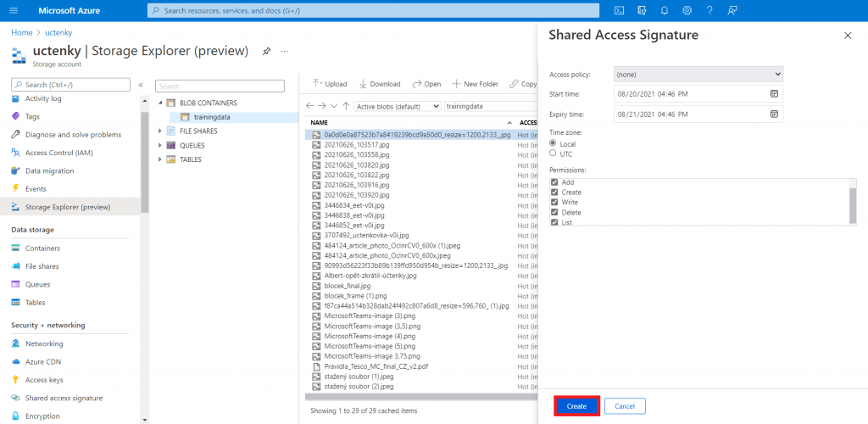This screenshot has width=868, height=424.
Task: Click the Create button
Action: pos(576,406)
